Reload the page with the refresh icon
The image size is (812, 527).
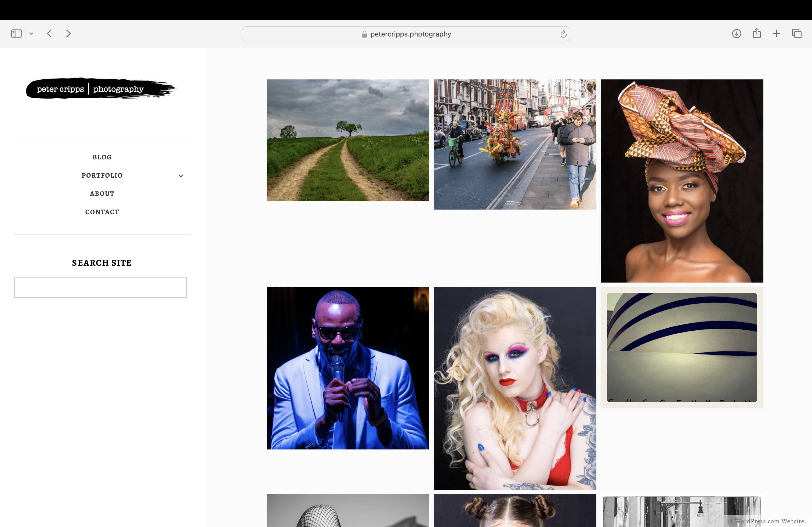coord(563,34)
